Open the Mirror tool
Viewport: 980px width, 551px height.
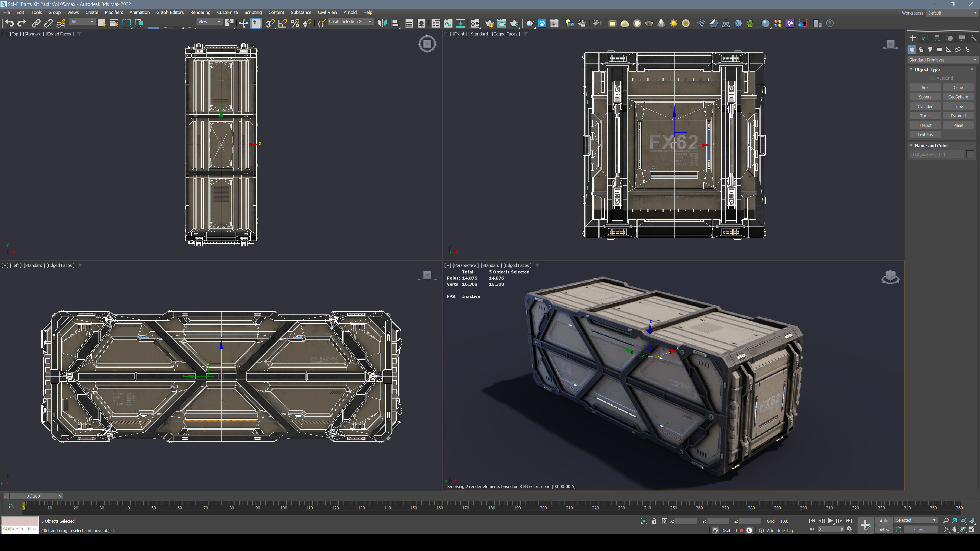[x=382, y=23]
